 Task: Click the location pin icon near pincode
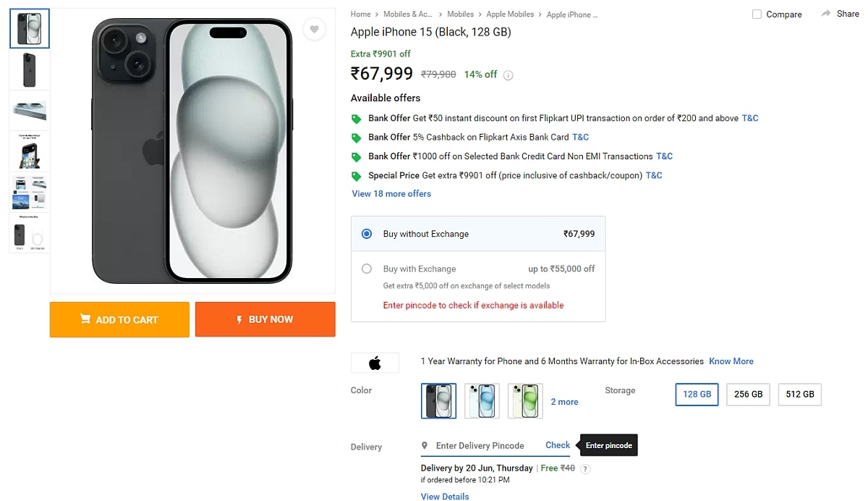tap(426, 446)
